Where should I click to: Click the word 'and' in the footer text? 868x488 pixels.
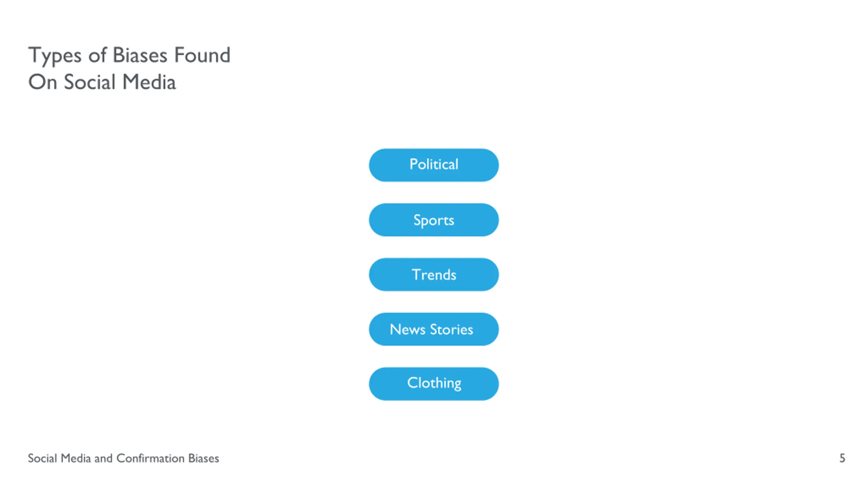(103, 458)
